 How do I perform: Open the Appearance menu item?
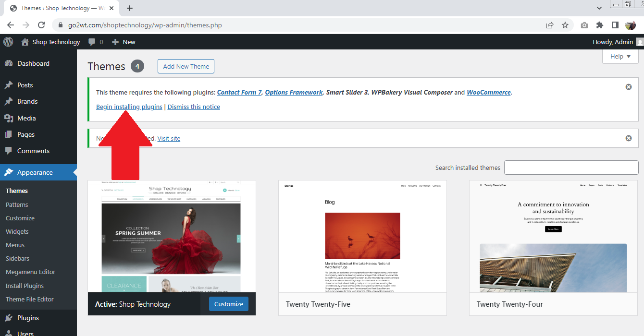[38, 172]
